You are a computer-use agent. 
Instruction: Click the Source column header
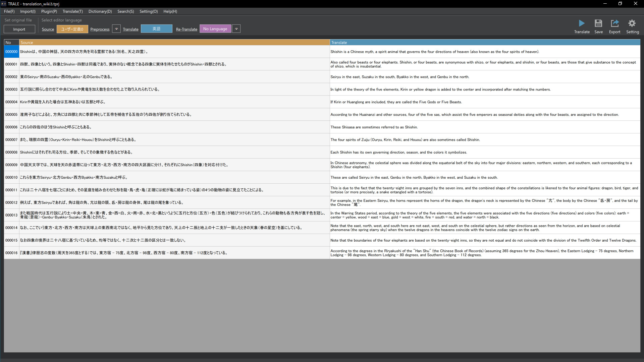(x=27, y=42)
